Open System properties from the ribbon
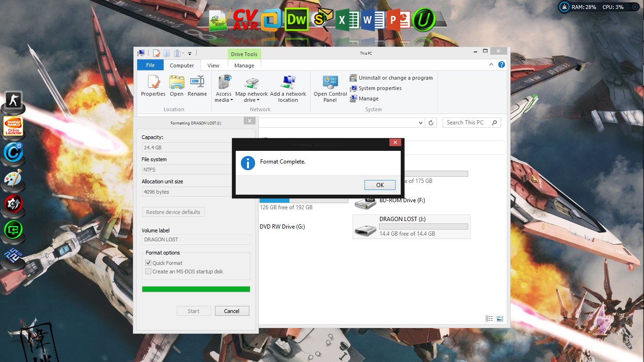Viewport: 644px width, 362px height. click(x=376, y=88)
